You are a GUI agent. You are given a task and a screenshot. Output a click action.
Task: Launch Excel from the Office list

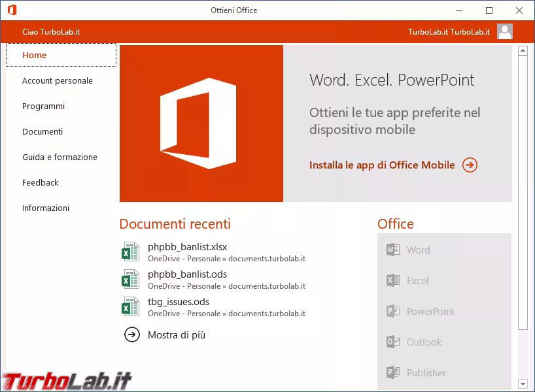pyautogui.click(x=418, y=281)
